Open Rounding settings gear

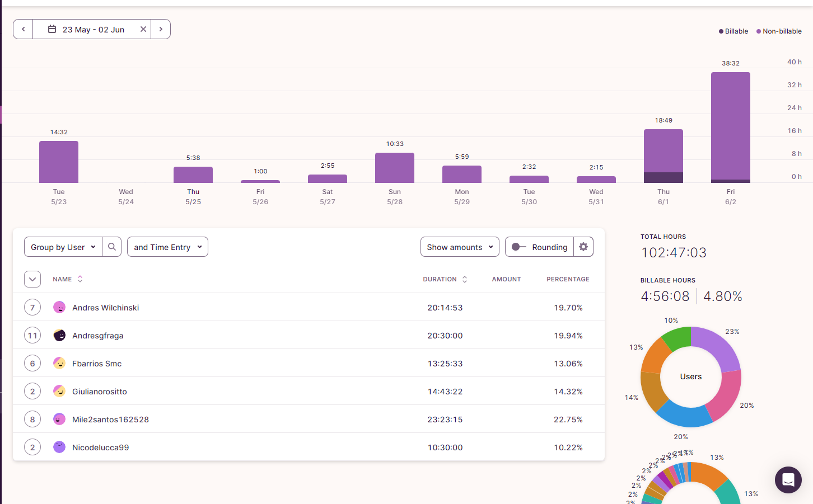pyautogui.click(x=583, y=247)
